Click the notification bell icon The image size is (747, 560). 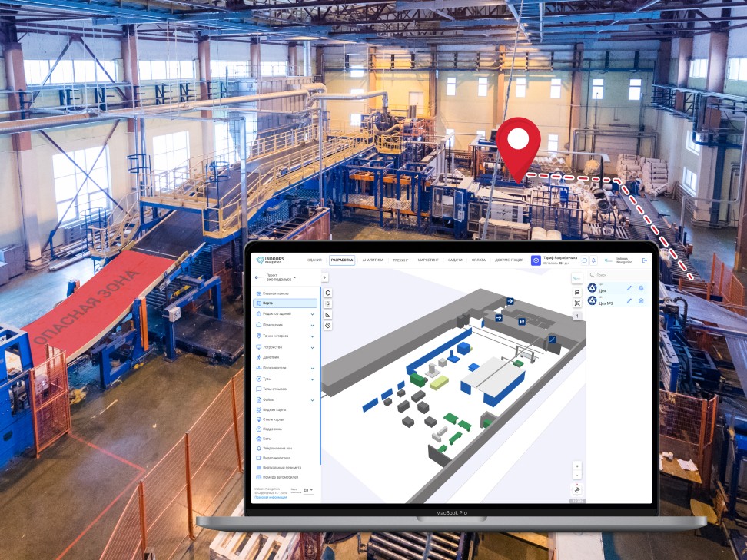click(x=593, y=260)
